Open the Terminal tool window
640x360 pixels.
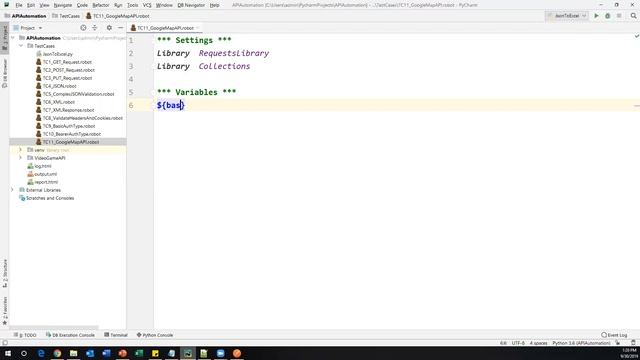(116, 335)
